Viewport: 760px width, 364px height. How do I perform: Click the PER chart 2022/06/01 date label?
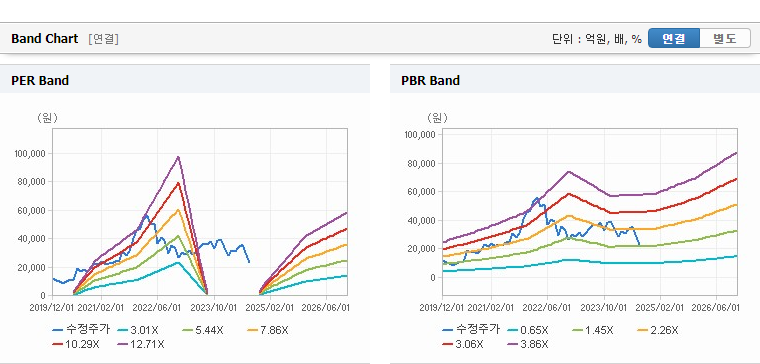(158, 308)
